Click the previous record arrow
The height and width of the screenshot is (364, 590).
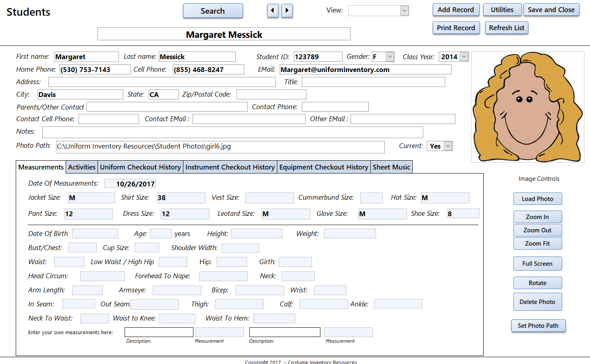point(273,10)
